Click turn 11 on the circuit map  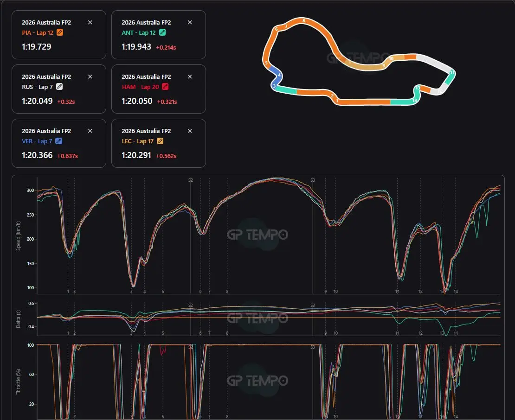click(x=452, y=73)
